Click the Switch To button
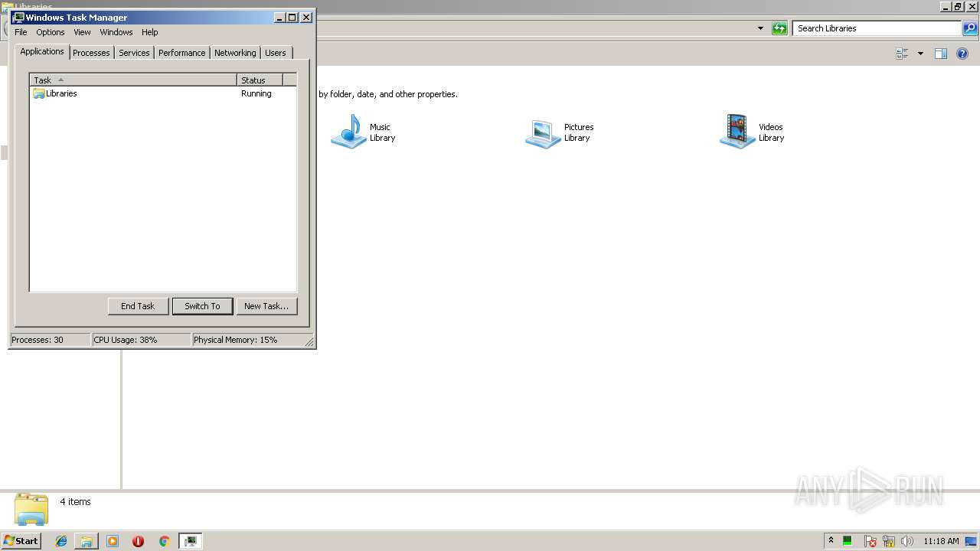This screenshot has width=980, height=551. 202,306
